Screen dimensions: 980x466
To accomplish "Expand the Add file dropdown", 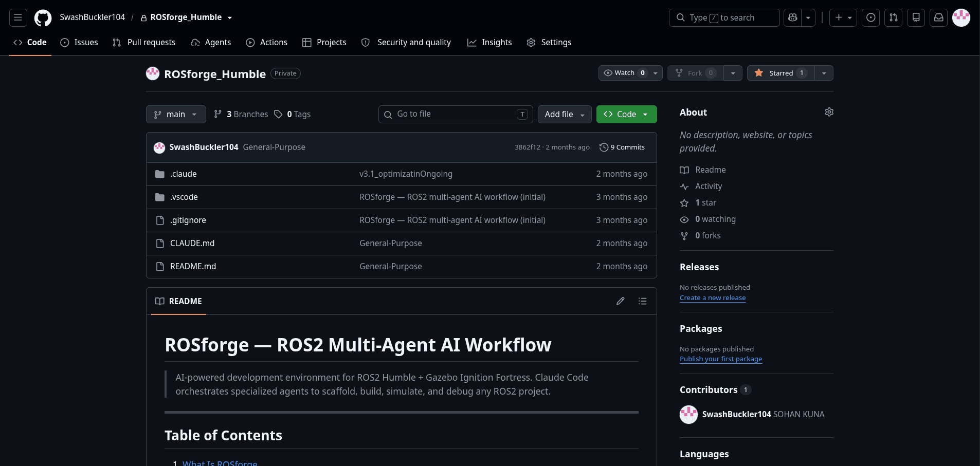I will 565,114.
